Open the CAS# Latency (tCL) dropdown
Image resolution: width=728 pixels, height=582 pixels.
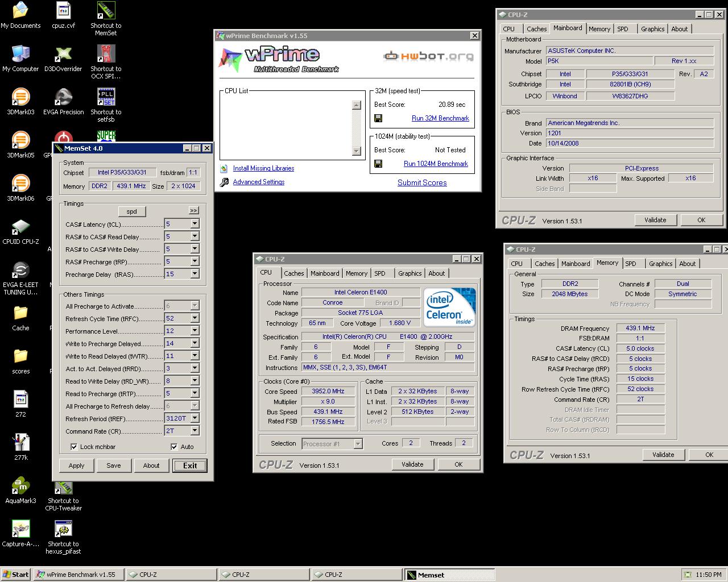point(195,224)
